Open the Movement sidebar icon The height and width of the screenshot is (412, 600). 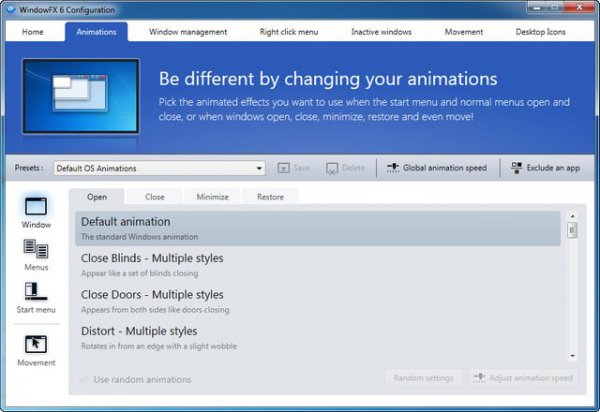pyautogui.click(x=36, y=344)
